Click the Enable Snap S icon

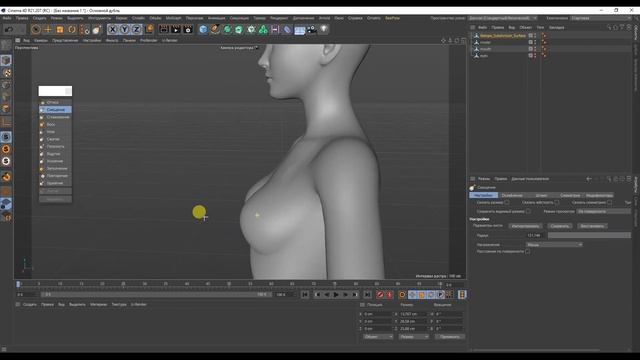point(6,137)
